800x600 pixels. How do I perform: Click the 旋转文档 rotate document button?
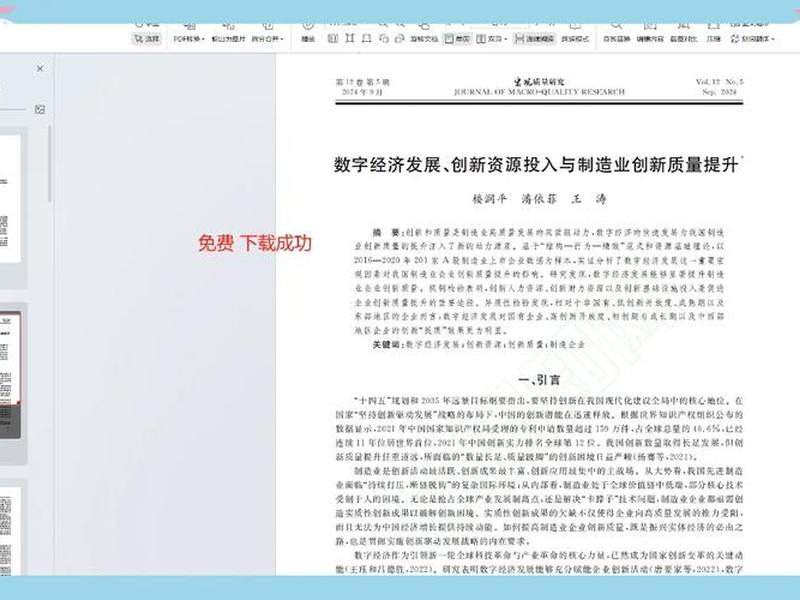(x=424, y=38)
